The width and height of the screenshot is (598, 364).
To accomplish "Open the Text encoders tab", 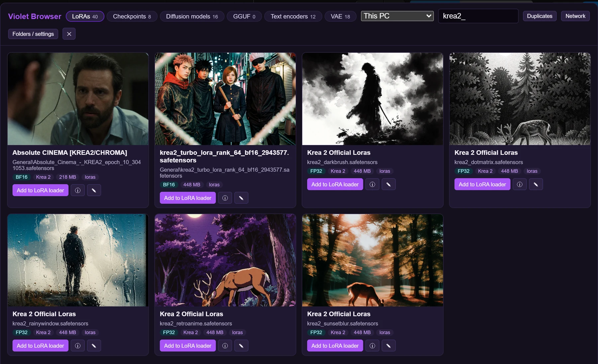I will click(x=293, y=16).
